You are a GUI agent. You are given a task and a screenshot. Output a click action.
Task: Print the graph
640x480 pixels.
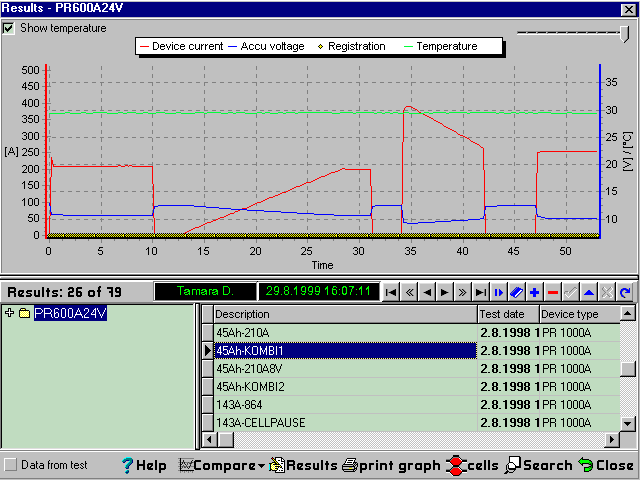(391, 465)
